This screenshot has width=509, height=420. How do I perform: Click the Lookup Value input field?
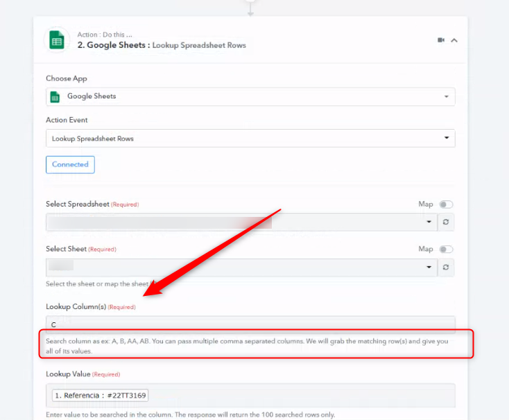pyautogui.click(x=250, y=395)
